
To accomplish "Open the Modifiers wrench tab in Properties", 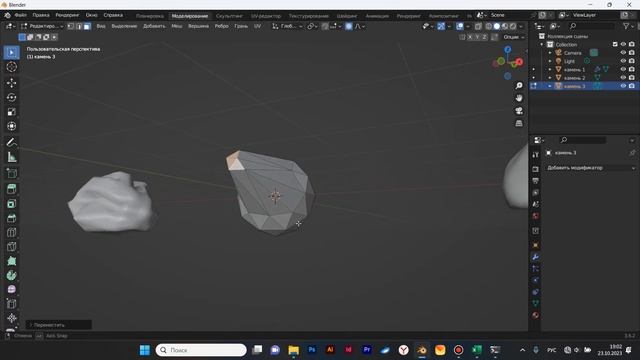I will click(536, 257).
